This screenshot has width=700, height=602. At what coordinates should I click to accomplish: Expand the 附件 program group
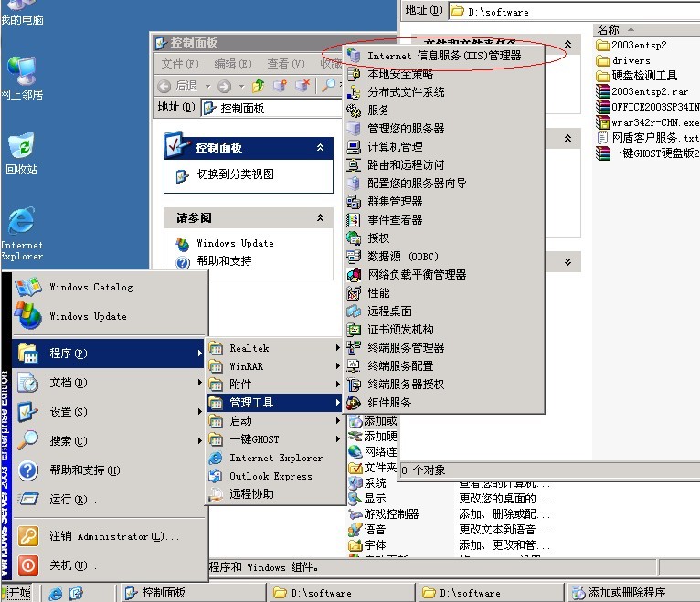point(274,385)
